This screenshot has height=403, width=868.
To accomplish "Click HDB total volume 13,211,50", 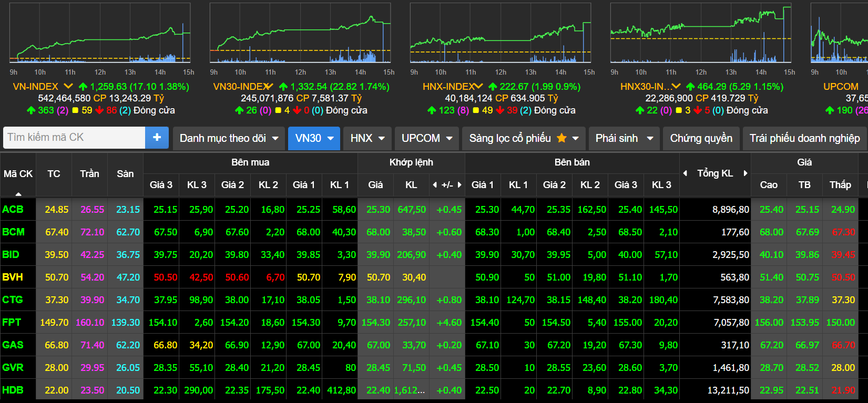I will [x=728, y=390].
